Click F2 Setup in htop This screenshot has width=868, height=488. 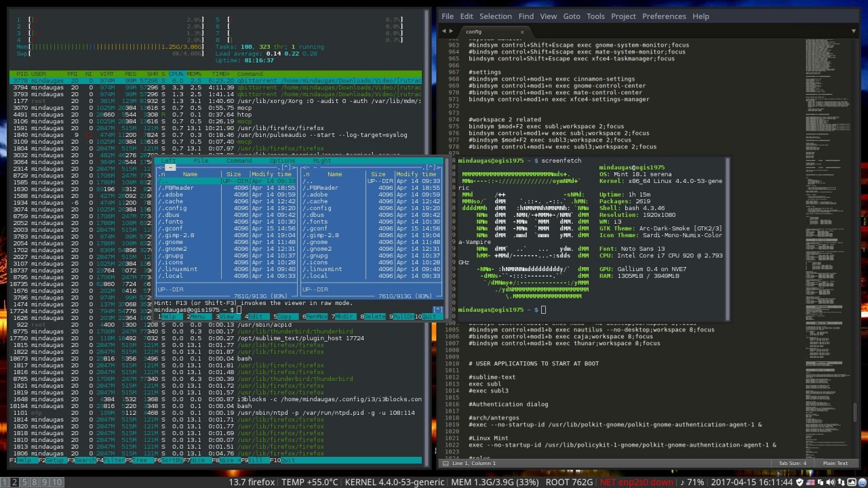click(52, 461)
